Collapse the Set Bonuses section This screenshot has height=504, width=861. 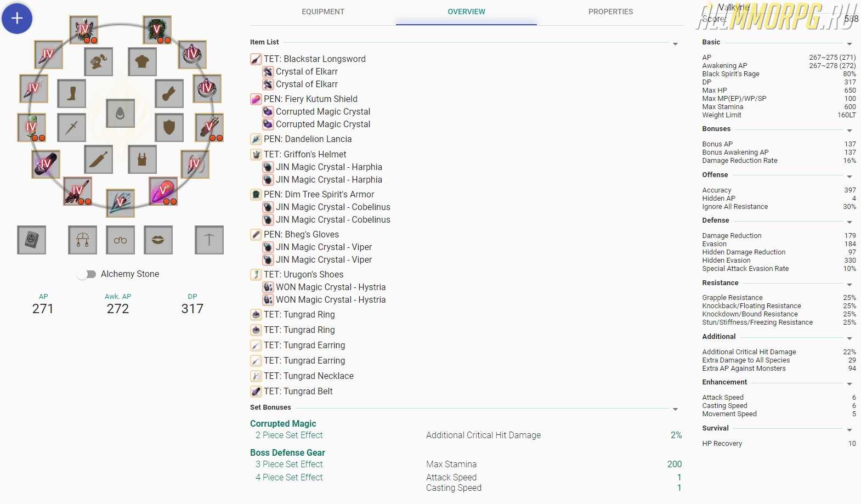point(675,409)
